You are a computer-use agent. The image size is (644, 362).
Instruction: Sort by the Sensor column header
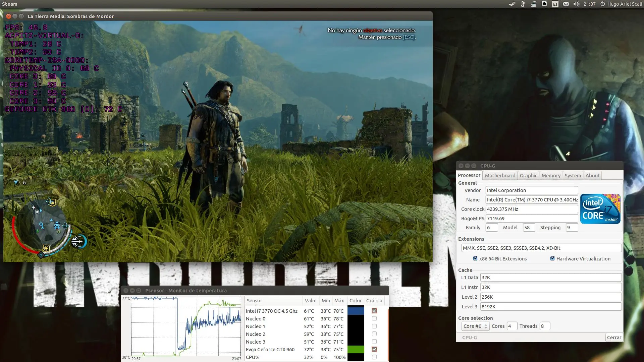click(x=273, y=300)
